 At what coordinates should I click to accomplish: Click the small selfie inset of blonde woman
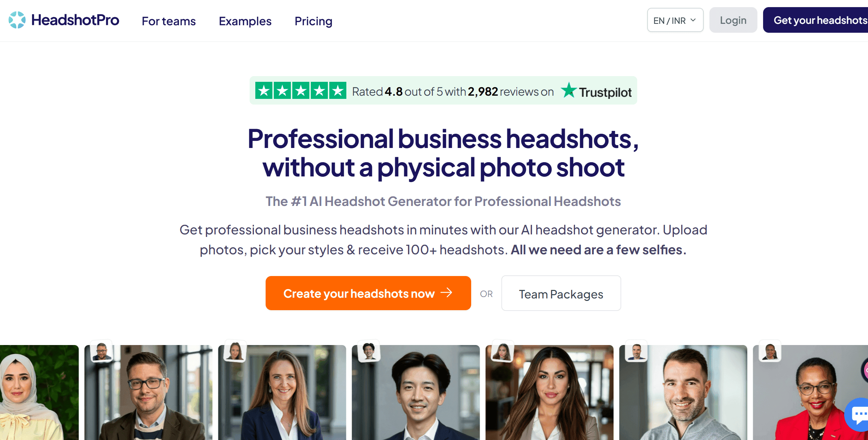[x=235, y=351]
